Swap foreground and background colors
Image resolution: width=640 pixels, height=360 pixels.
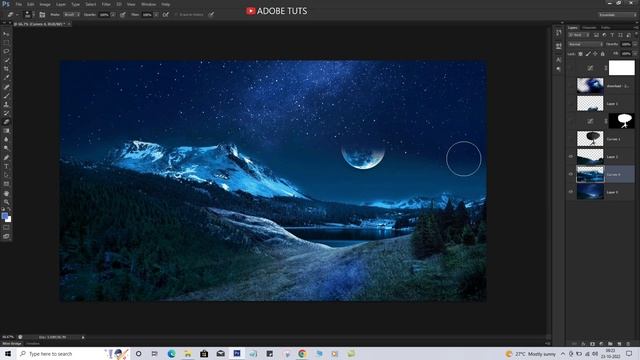(9, 210)
